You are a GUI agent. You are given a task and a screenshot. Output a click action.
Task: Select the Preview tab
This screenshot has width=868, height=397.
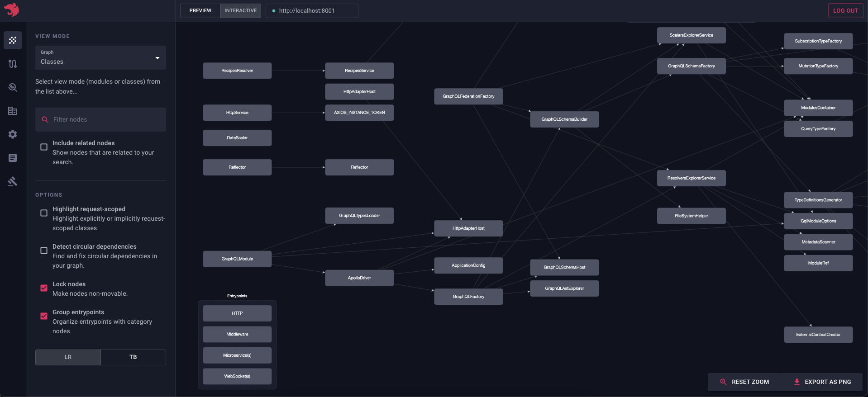(200, 11)
